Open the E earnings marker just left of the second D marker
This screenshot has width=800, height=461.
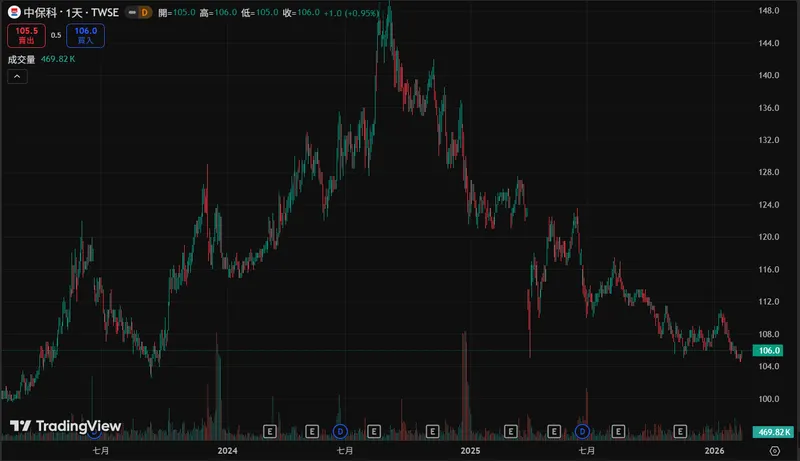pos(554,432)
